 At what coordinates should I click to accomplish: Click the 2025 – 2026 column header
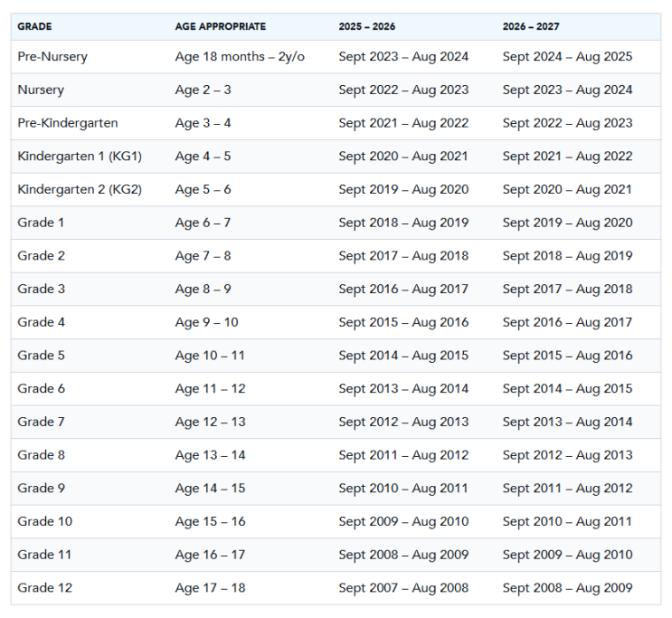click(x=367, y=26)
